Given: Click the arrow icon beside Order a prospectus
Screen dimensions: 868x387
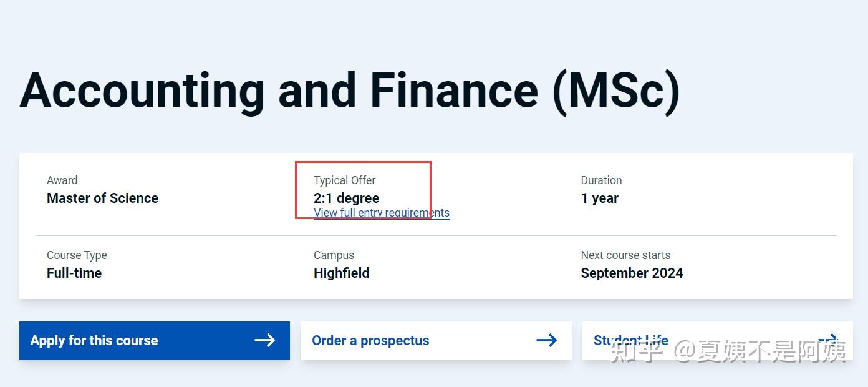Looking at the screenshot, I should [x=546, y=340].
